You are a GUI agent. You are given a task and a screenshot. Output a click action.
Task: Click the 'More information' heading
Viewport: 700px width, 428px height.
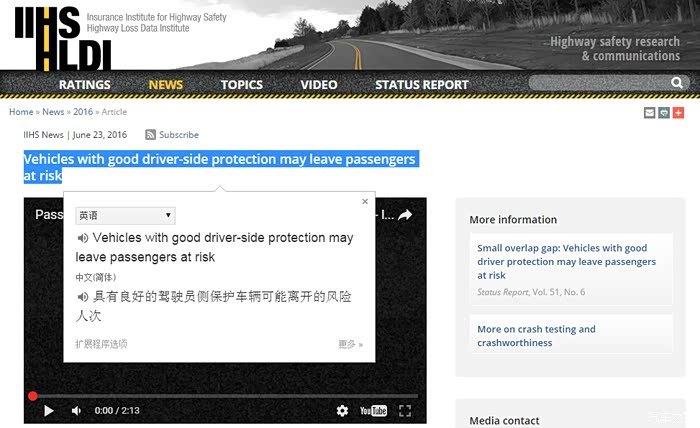click(513, 220)
